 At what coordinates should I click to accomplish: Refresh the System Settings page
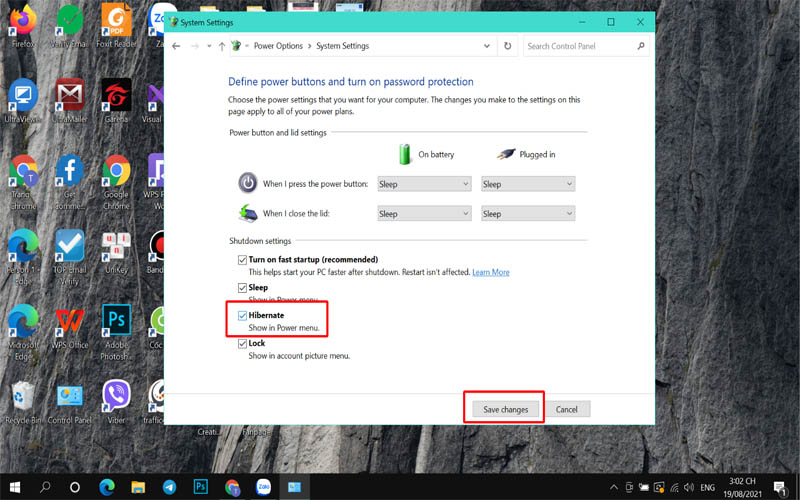pos(507,46)
